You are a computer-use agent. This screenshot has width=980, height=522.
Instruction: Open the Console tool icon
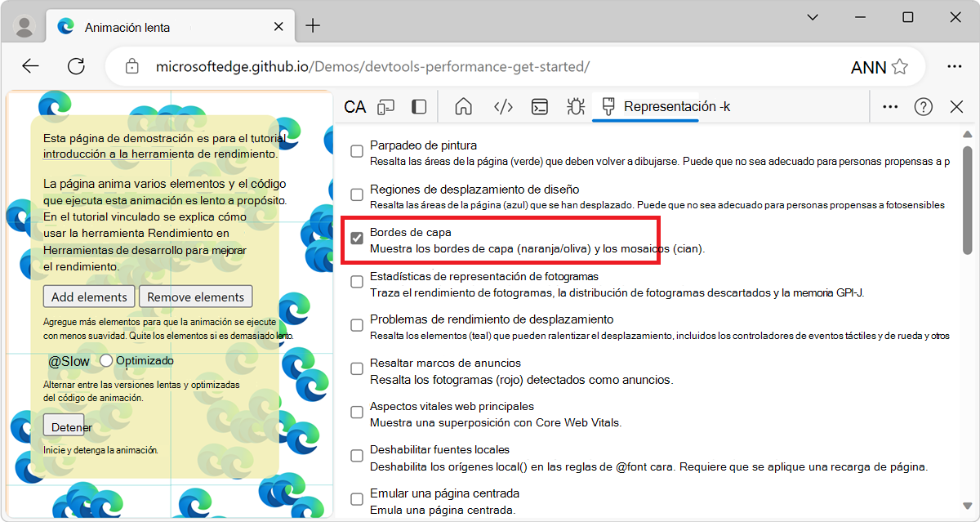pos(540,106)
